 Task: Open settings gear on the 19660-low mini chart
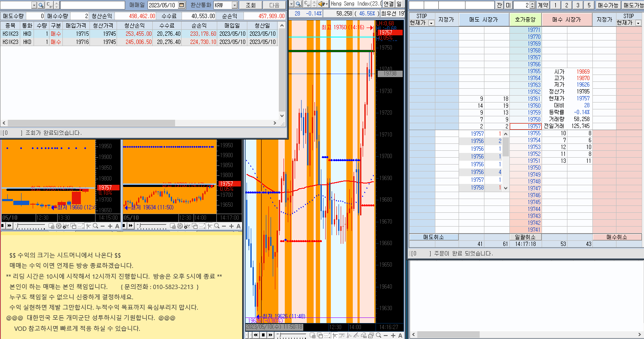[x=59, y=226]
